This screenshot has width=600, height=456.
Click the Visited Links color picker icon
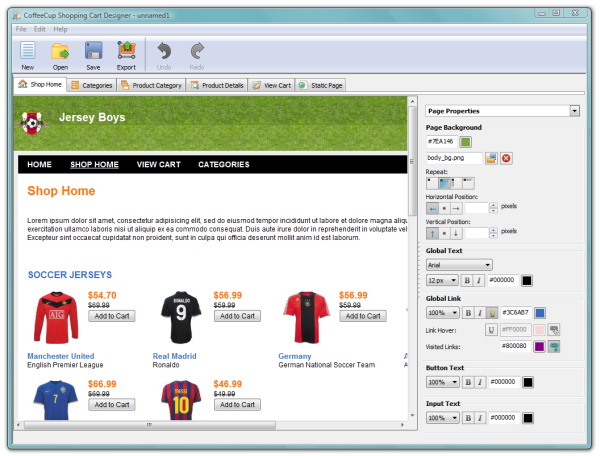tap(554, 347)
